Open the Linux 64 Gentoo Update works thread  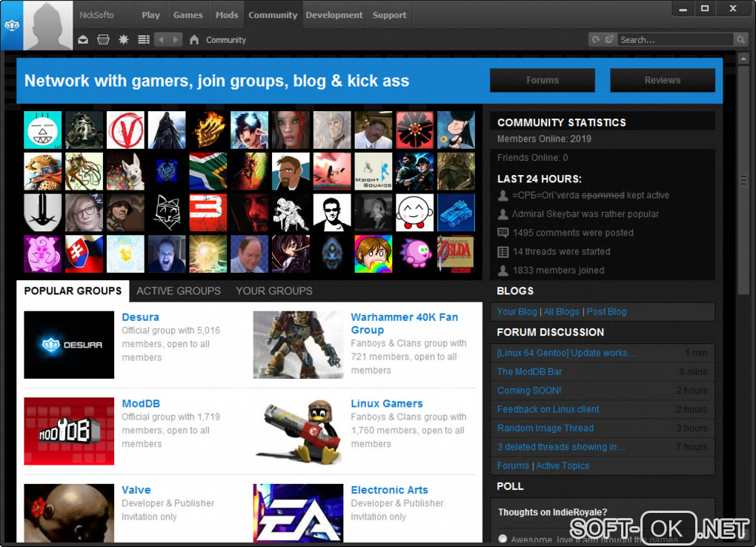pos(566,353)
